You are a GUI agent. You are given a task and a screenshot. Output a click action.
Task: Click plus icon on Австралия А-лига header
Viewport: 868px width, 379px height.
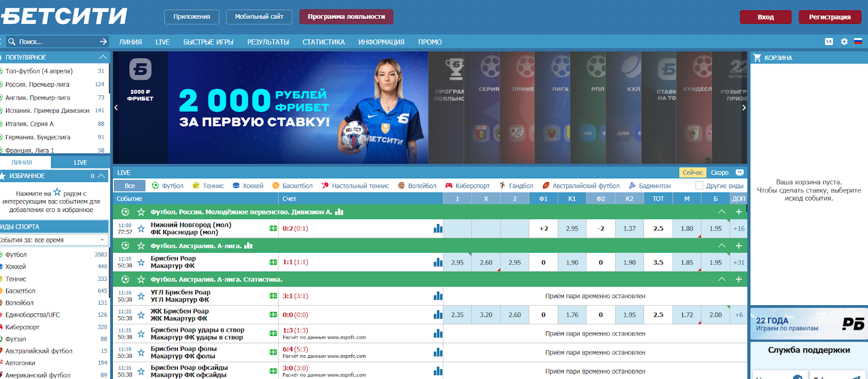tap(738, 246)
